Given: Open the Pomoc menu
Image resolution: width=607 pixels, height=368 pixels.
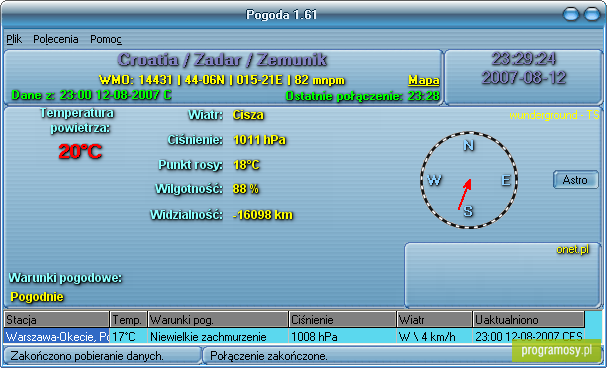Looking at the screenshot, I should [106, 39].
